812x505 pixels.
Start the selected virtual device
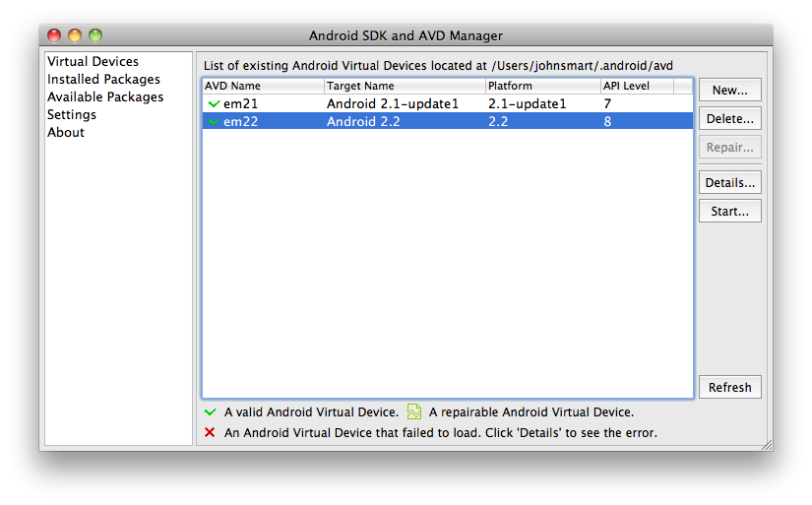[x=729, y=212]
